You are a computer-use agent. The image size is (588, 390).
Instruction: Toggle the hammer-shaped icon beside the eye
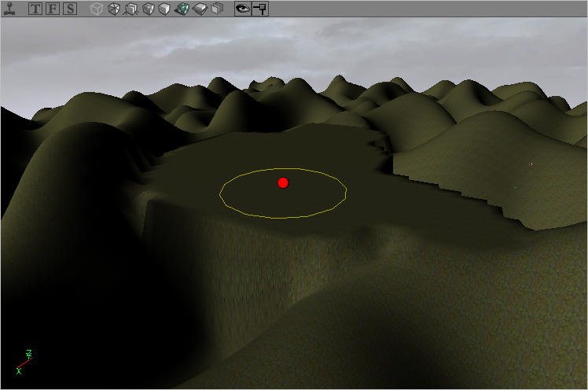click(259, 9)
